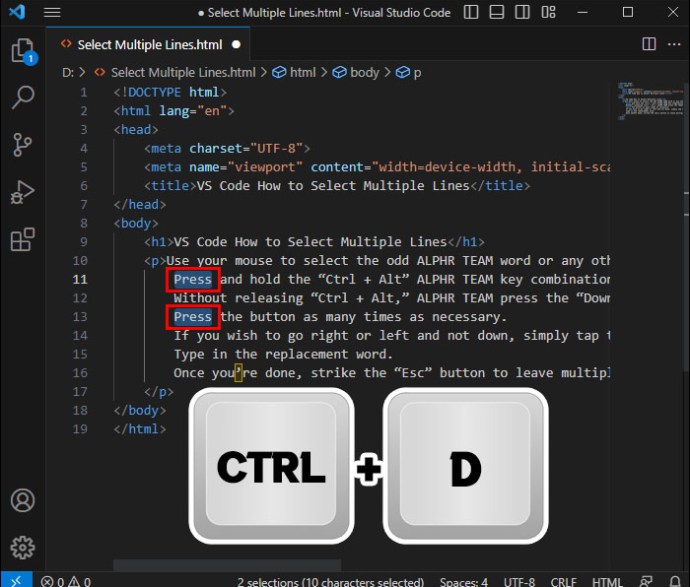Click the Split Editor icon
690x587 pixels.
coord(649,44)
